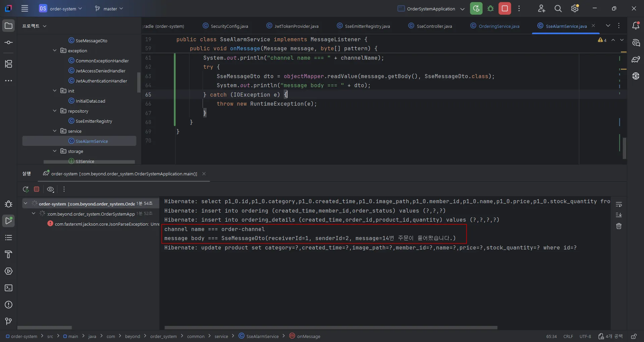The height and width of the screenshot is (342, 644).
Task: Open the order-system project dropdown
Action: [x=60, y=8]
